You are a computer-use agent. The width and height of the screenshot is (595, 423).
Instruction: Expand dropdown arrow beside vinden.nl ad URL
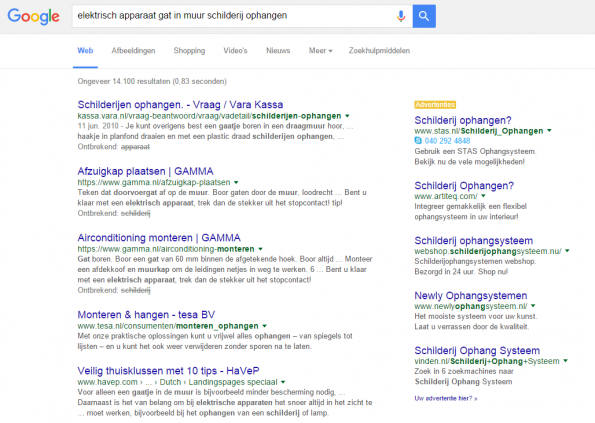tap(565, 361)
